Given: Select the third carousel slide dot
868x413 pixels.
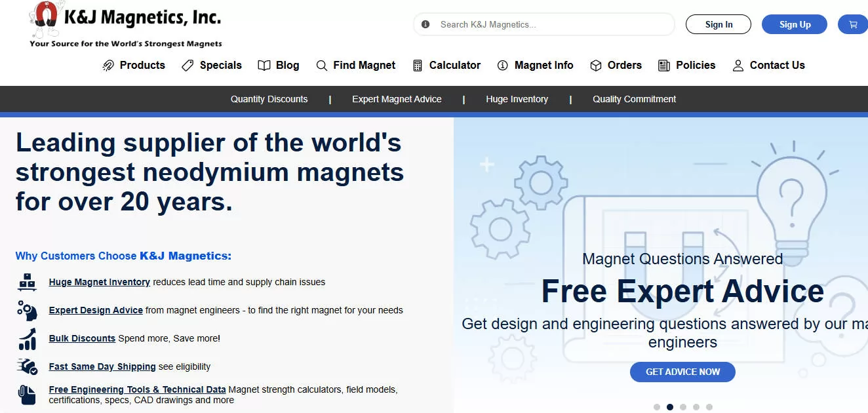Looking at the screenshot, I should [683, 407].
